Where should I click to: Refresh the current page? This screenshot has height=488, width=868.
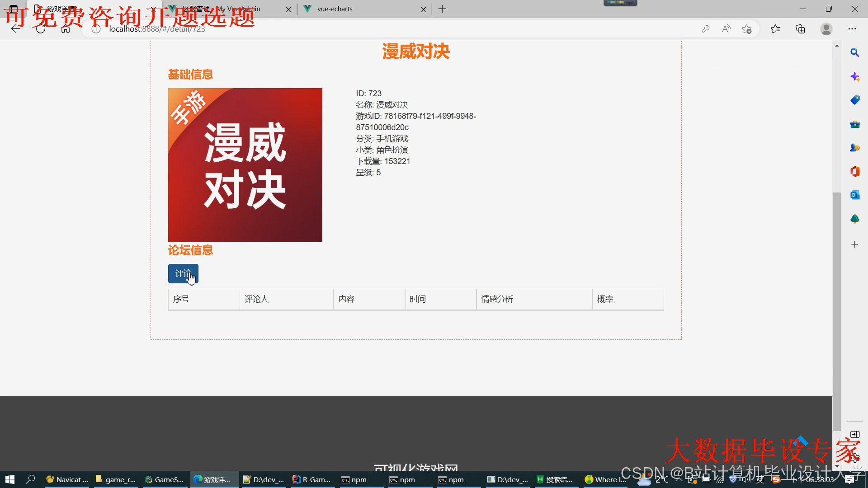(41, 29)
